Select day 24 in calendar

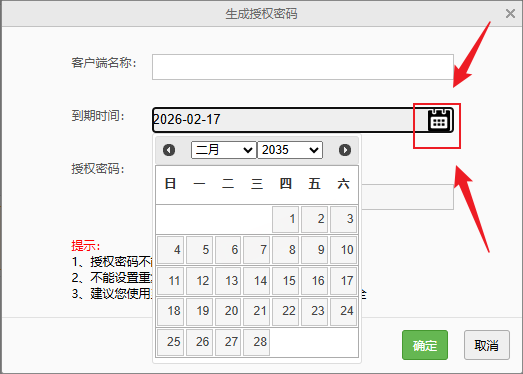[344, 311]
